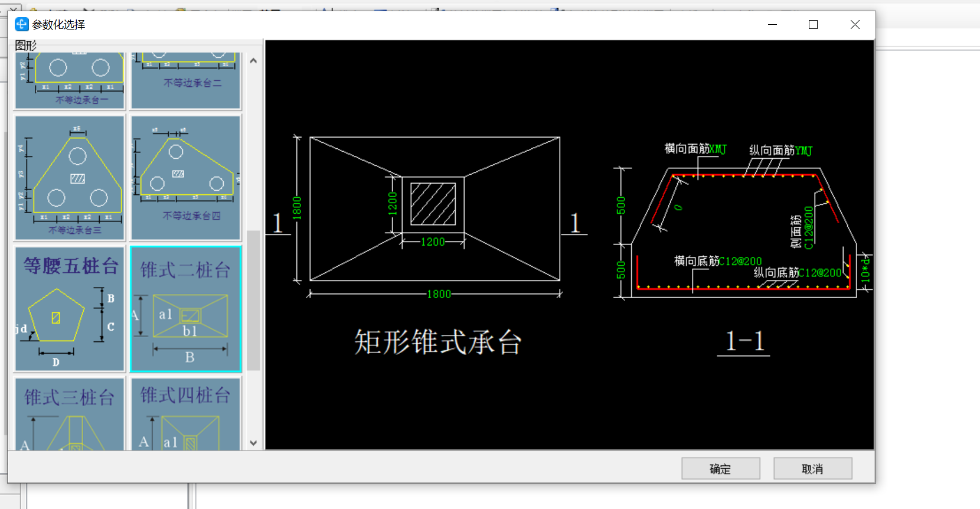Click the horizontal 1200 column dimension

[x=433, y=242]
